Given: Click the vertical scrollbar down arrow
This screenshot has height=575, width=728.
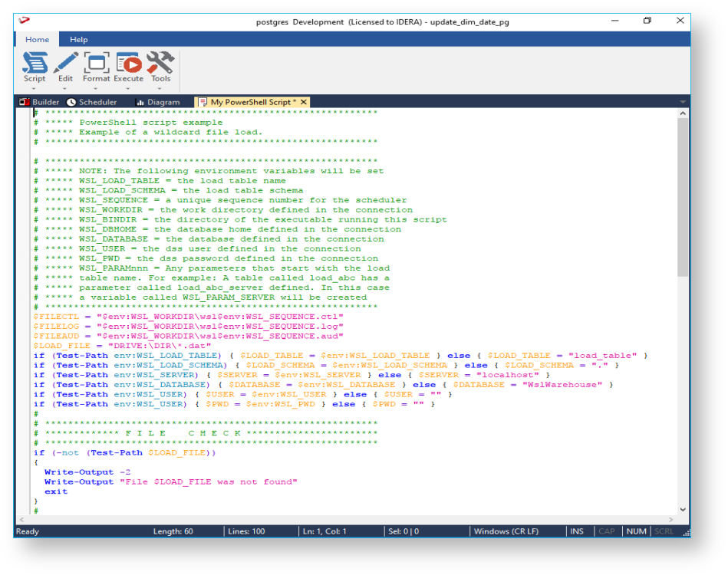Looking at the screenshot, I should (x=683, y=510).
